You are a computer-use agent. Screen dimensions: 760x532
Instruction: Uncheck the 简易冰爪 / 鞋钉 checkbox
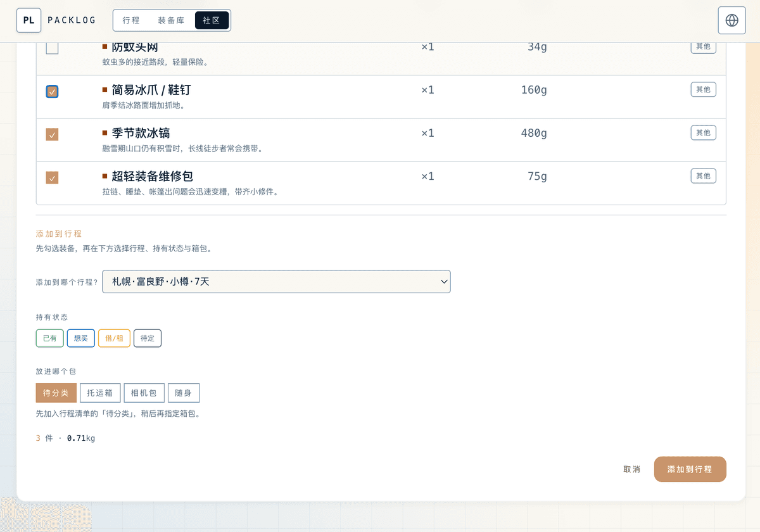pos(53,92)
